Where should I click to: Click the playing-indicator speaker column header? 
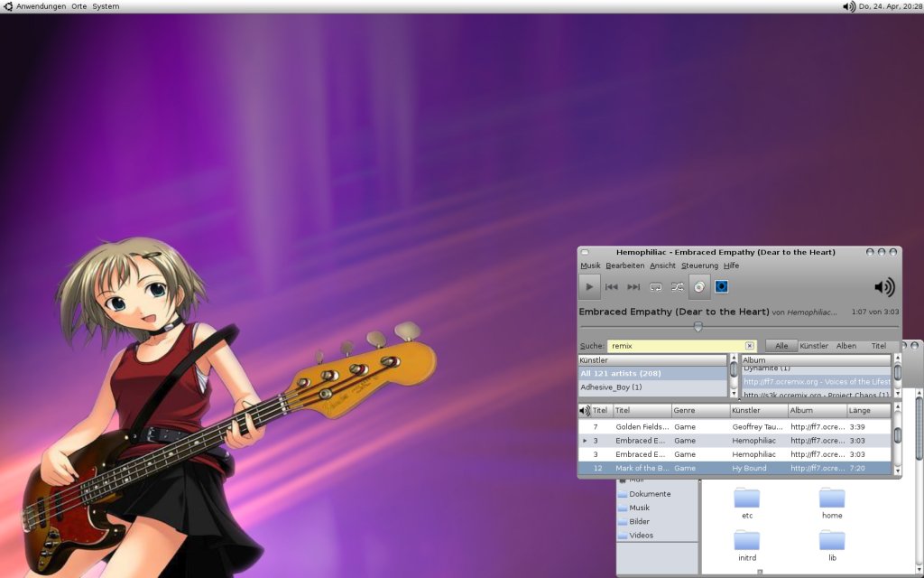click(585, 411)
